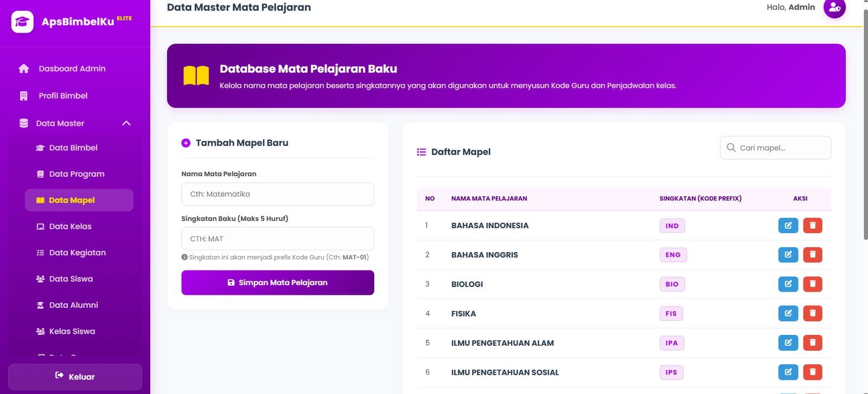Viewport: 868px width, 394px height.
Task: Open Data Kegiatan in sidebar
Action: tap(79, 253)
